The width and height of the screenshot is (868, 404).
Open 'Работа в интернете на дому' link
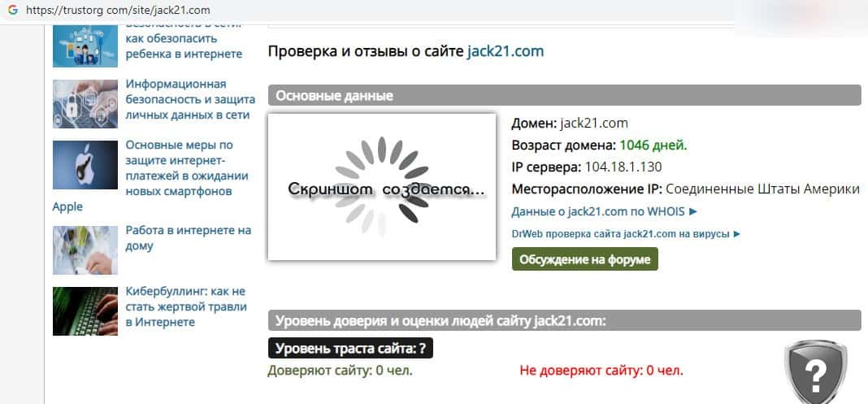[x=189, y=238]
